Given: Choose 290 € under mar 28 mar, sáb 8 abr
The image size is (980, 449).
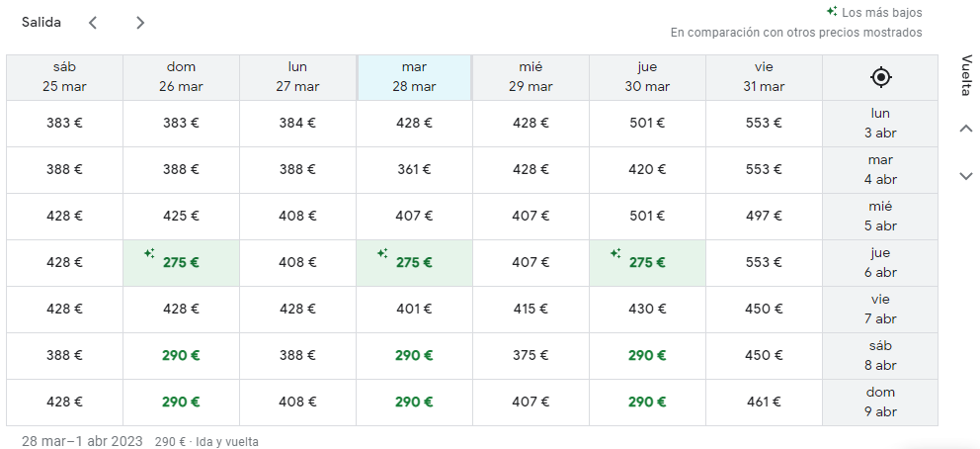Looking at the screenshot, I should pos(414,356).
